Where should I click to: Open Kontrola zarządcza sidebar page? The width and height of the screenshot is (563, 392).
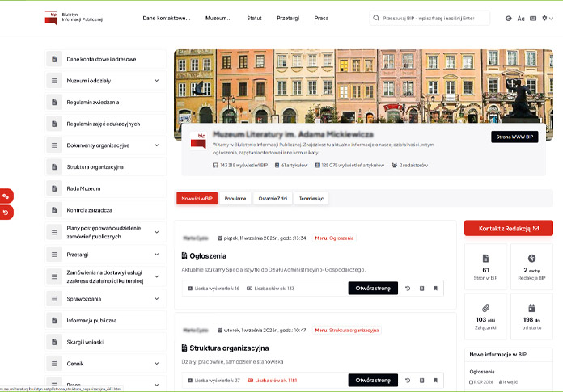[x=105, y=210]
